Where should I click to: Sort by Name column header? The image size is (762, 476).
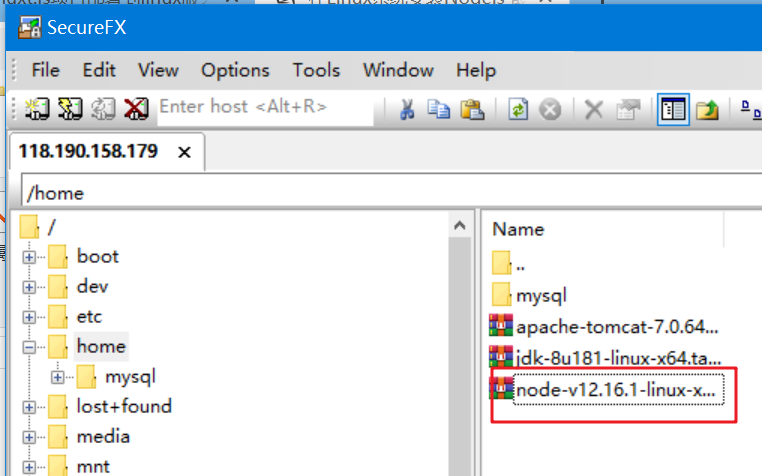pyautogui.click(x=518, y=229)
